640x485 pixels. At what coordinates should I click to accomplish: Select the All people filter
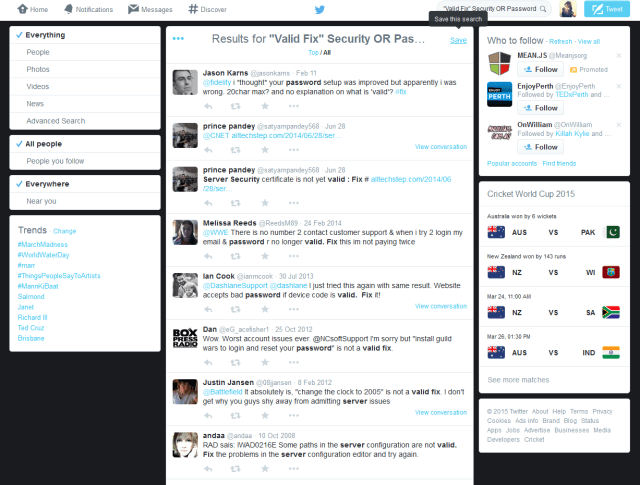point(85,144)
